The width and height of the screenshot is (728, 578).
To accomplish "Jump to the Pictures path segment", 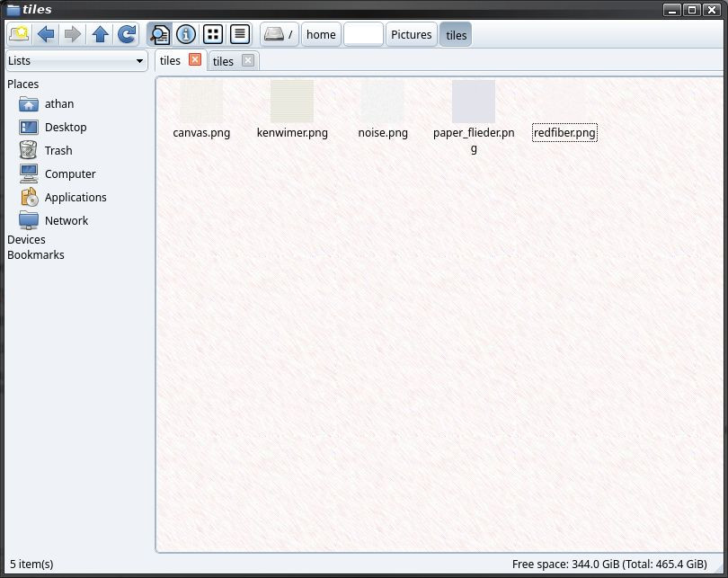I will click(x=412, y=34).
